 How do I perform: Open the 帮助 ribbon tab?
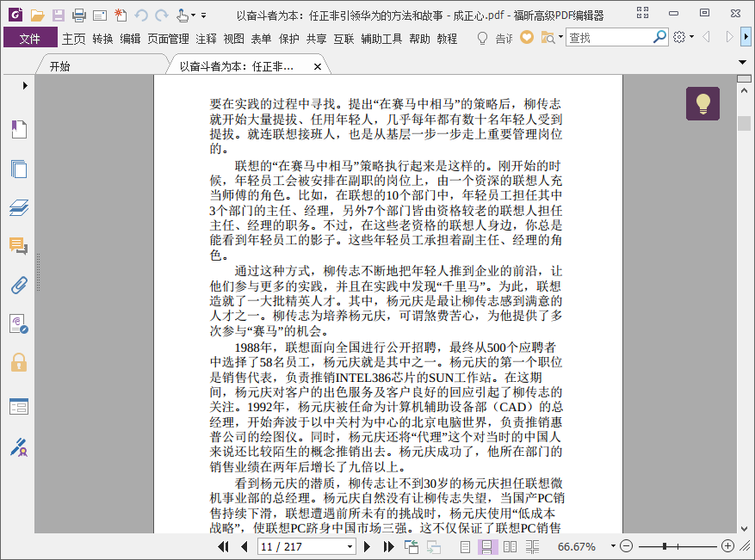click(419, 39)
